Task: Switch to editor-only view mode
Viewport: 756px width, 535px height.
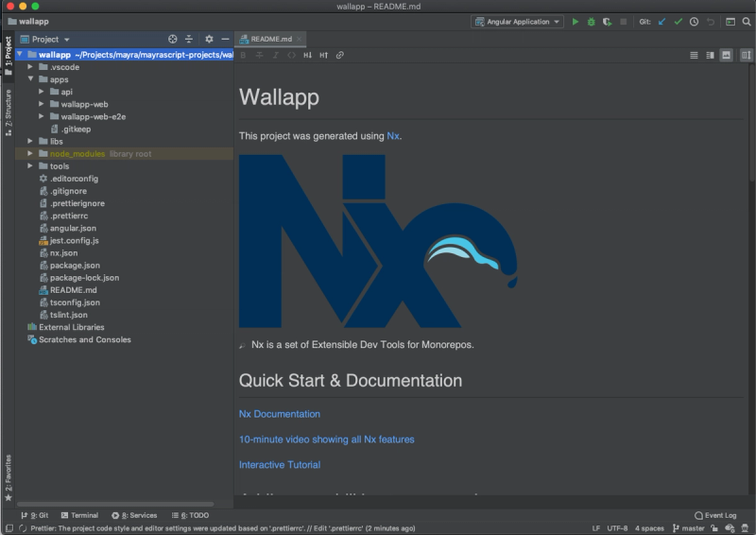Action: [695, 56]
